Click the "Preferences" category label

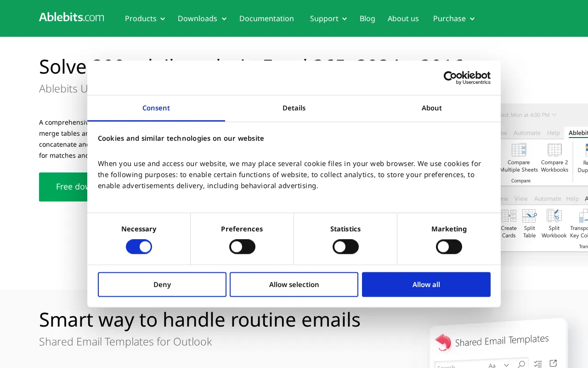point(242,229)
